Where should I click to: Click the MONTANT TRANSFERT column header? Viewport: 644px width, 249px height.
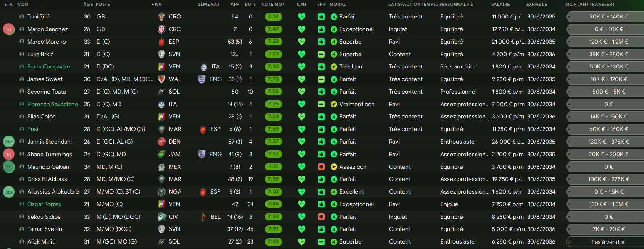click(590, 4)
